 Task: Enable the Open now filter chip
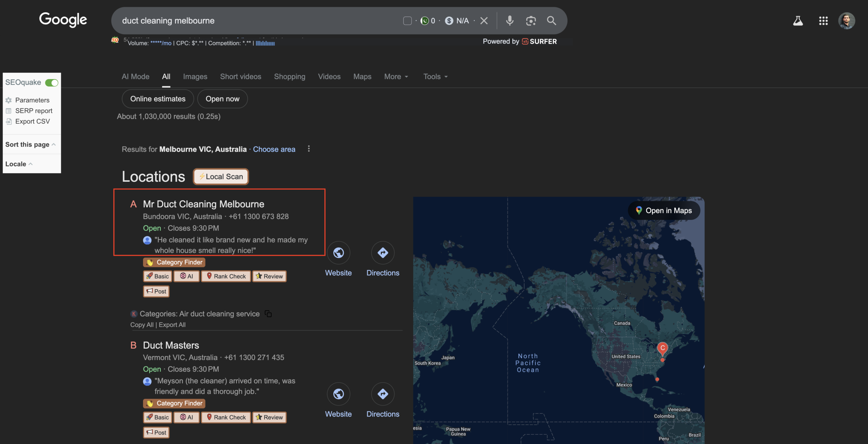(x=222, y=99)
